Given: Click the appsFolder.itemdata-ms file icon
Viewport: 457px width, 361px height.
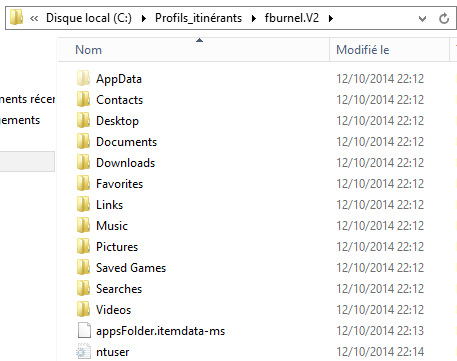Looking at the screenshot, I should point(84,330).
